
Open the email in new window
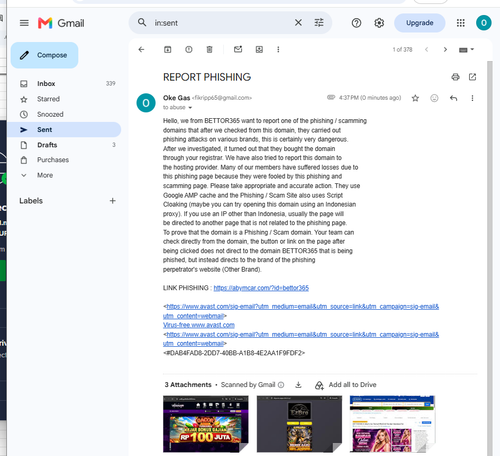[x=472, y=77]
